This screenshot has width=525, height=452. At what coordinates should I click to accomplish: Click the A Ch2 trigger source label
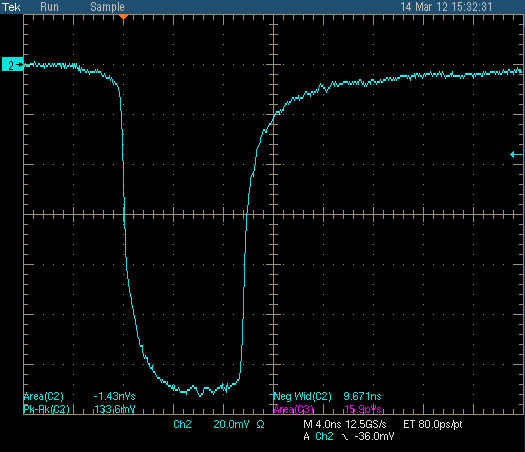point(318,436)
